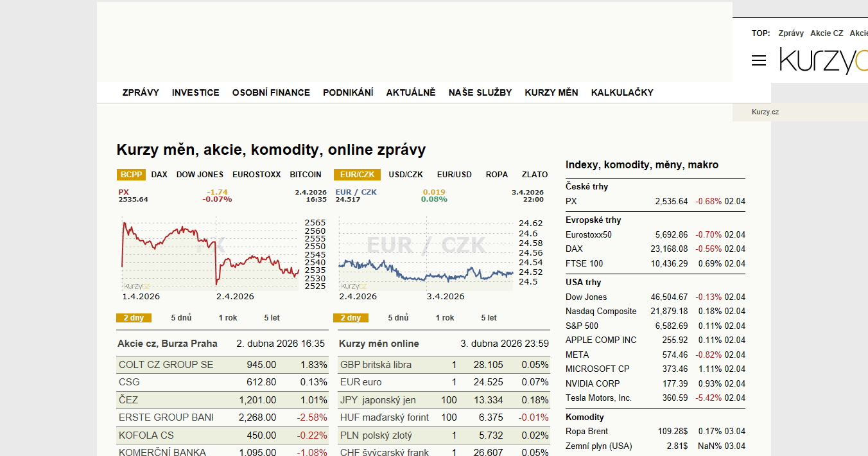Viewport: 868px width, 456px height.
Task: Click the Kurzy.cz breadcrumb link
Action: point(765,112)
